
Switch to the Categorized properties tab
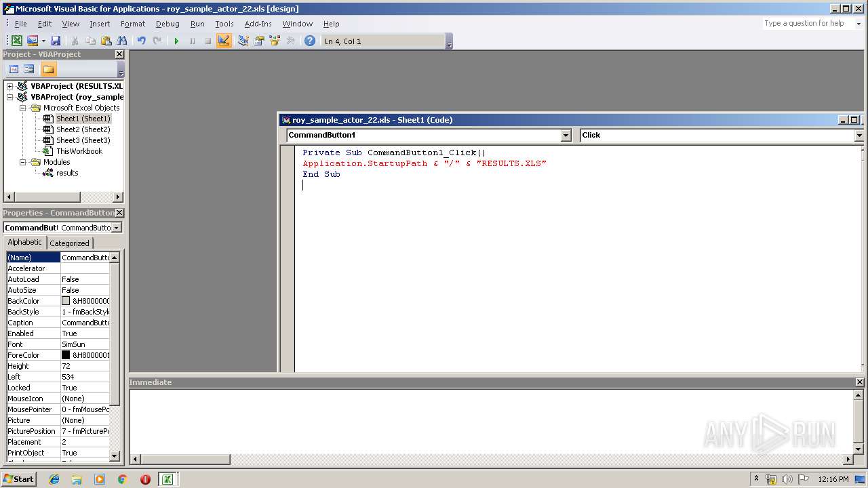(69, 243)
